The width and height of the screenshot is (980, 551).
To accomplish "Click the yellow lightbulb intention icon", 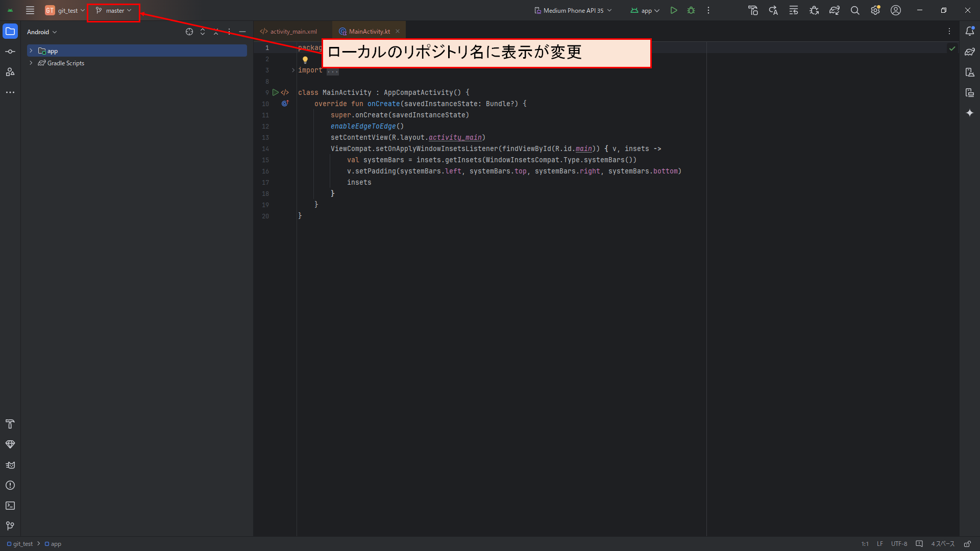I will click(305, 60).
